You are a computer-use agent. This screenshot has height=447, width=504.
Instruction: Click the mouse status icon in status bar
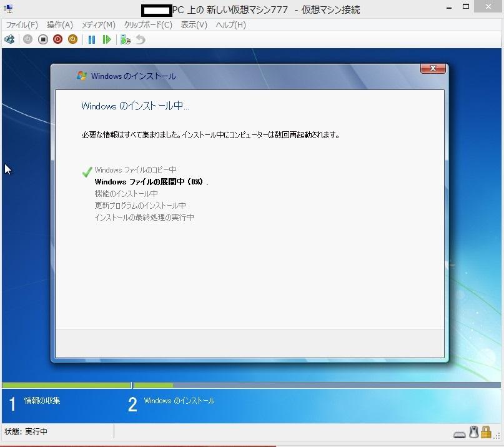(x=474, y=432)
